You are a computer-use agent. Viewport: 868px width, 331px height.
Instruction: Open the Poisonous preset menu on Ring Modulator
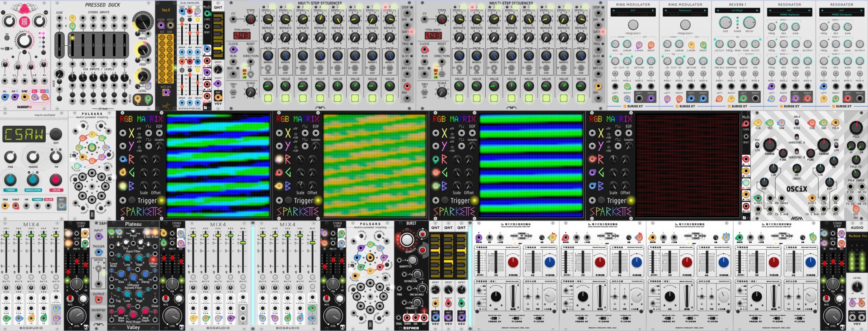685,11
